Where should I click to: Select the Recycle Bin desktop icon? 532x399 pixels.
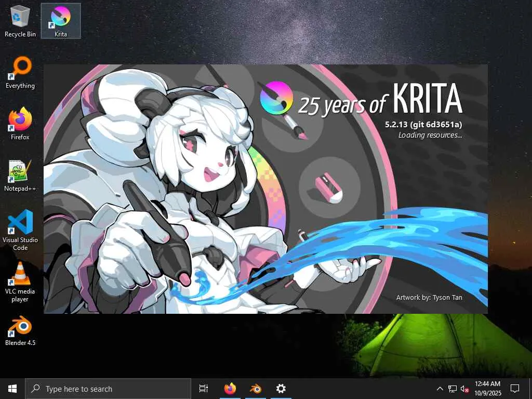(20, 21)
